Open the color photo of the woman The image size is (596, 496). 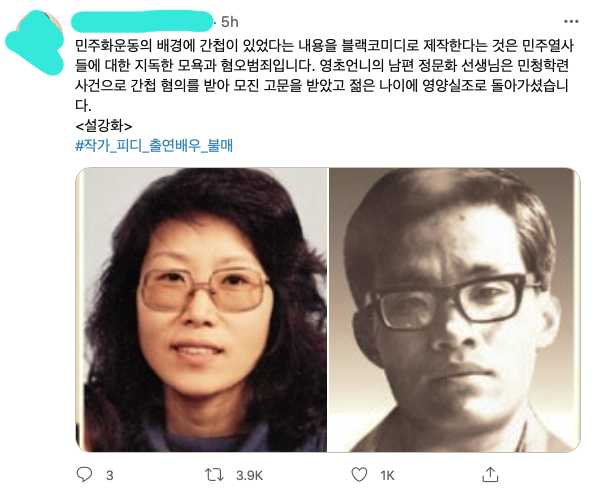point(201,310)
